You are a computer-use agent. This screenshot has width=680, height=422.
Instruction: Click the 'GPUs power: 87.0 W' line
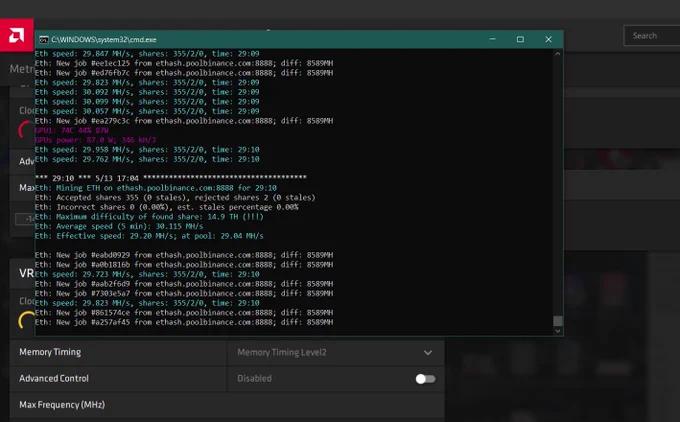point(95,140)
